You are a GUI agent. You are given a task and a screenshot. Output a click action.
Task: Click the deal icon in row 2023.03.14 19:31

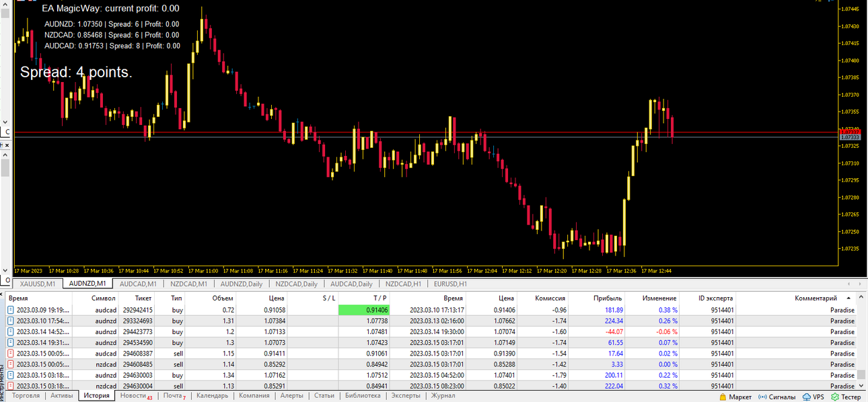(11, 342)
